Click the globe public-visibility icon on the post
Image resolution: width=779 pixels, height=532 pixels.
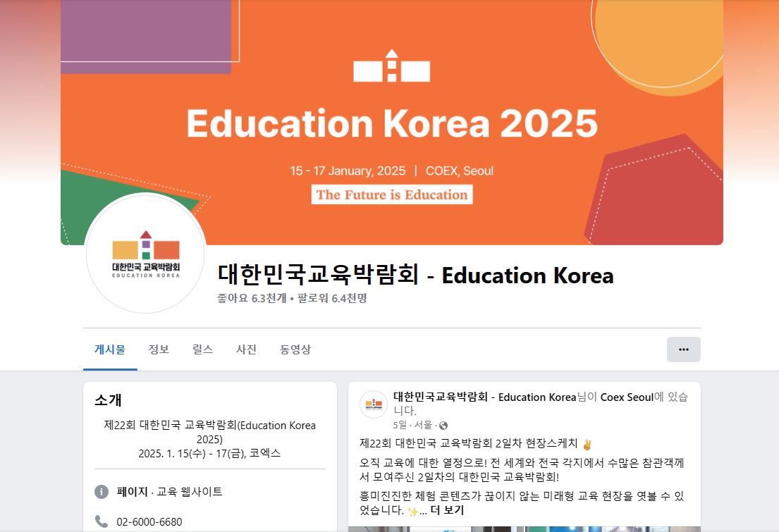443,425
